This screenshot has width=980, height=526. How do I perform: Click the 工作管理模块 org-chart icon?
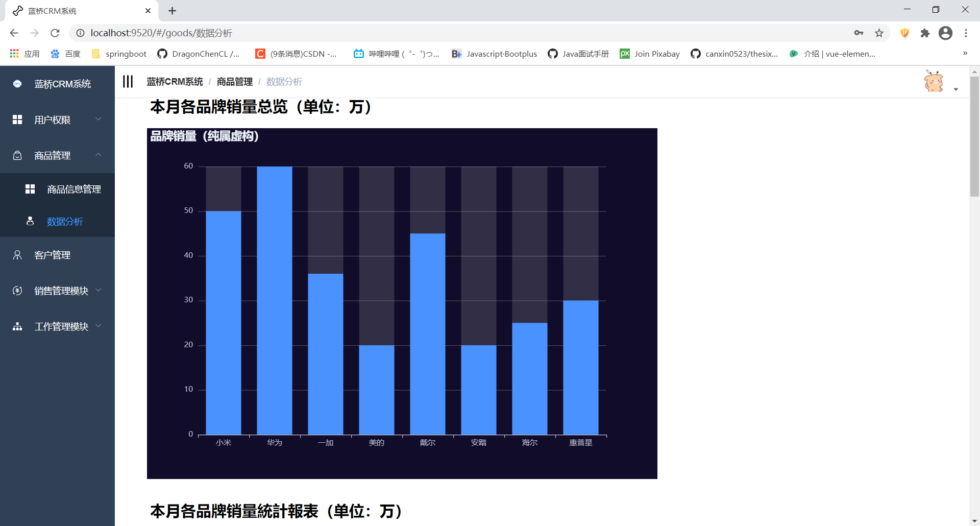click(x=17, y=326)
